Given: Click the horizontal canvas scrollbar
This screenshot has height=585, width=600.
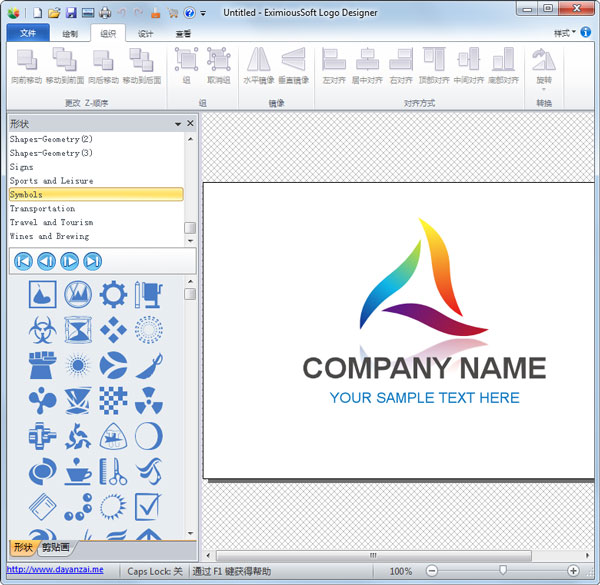Looking at the screenshot, I should (x=373, y=555).
